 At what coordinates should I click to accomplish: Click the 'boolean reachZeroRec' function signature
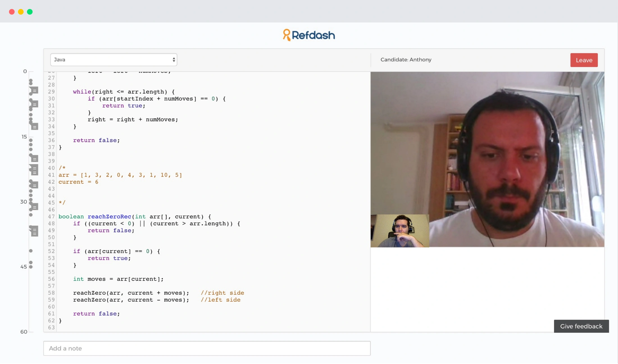(135, 217)
